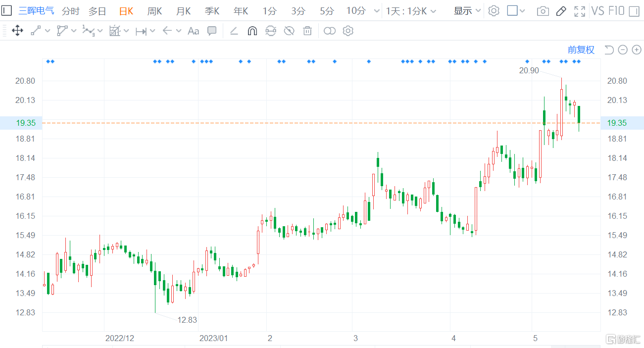The width and height of the screenshot is (644, 348).
Task: Expand polygon tool dropdown arrow
Action: click(74, 31)
